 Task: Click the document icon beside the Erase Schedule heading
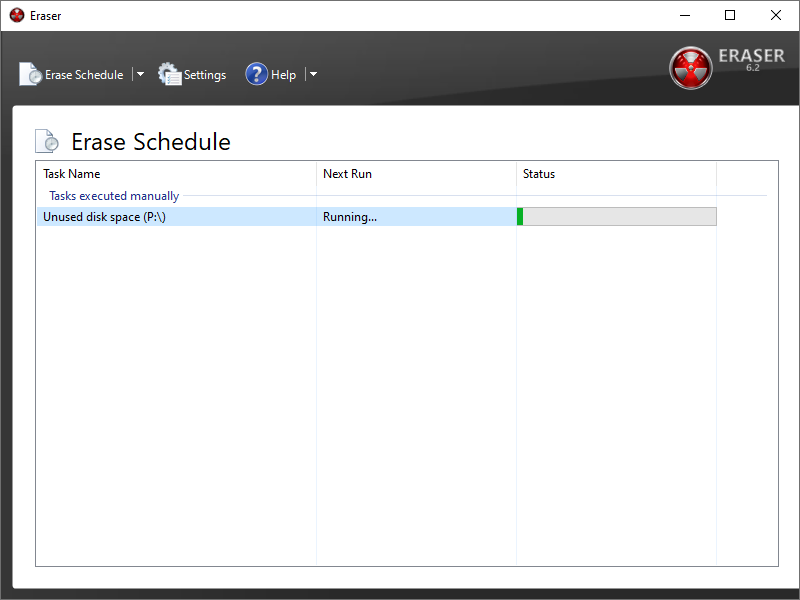pos(48,141)
